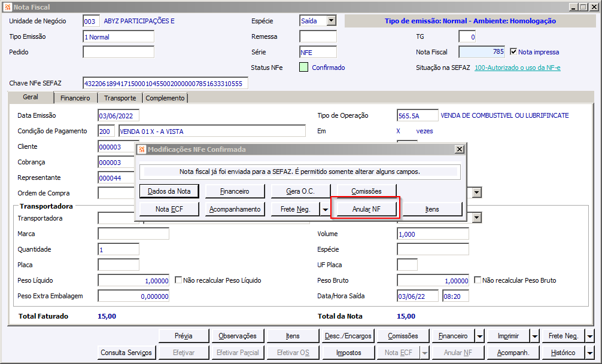Click Dados da Nota button

[x=169, y=191]
